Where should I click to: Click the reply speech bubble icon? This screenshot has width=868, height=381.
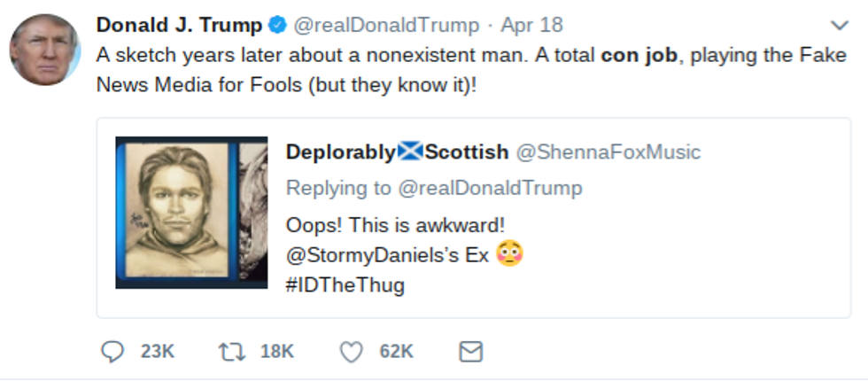(112, 352)
